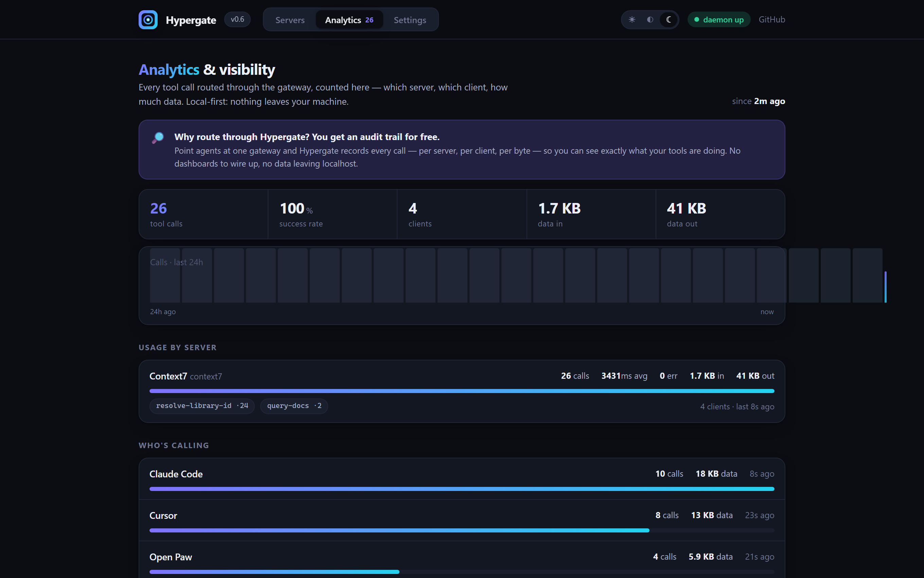
Task: Click the Analytics & visibility page title
Action: (207, 70)
